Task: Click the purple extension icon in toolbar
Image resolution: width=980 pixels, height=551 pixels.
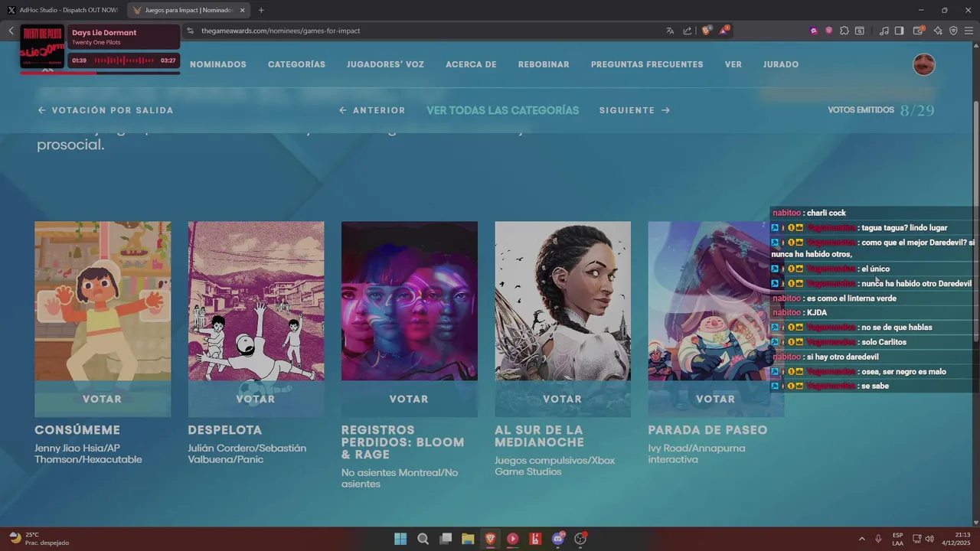Action: point(814,31)
